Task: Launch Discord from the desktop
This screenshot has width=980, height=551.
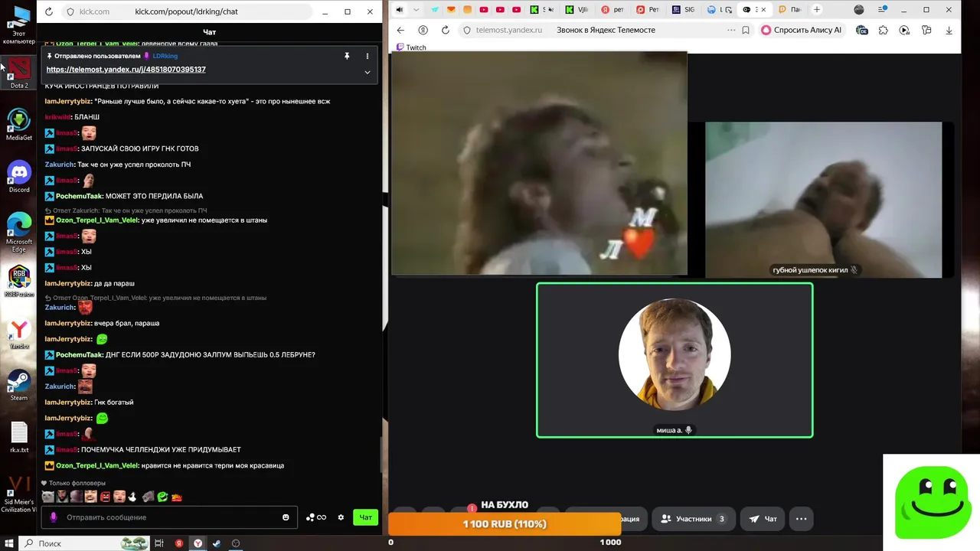Action: click(19, 177)
